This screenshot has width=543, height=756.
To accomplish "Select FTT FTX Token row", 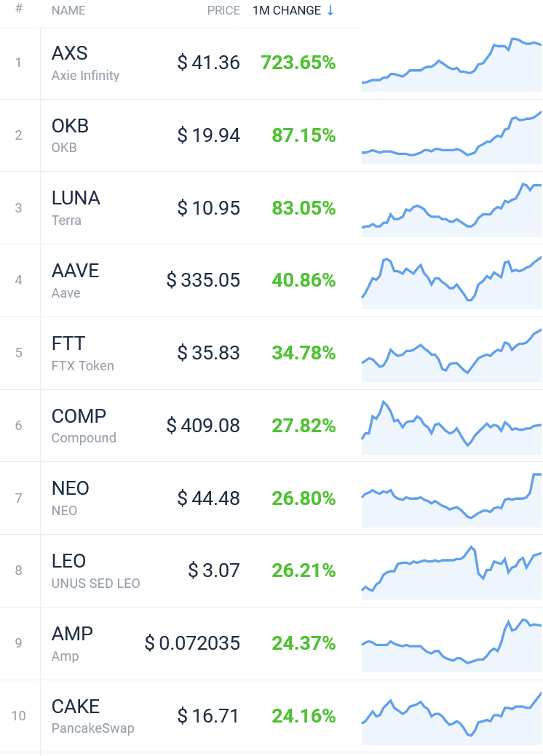I will pyautogui.click(x=271, y=353).
